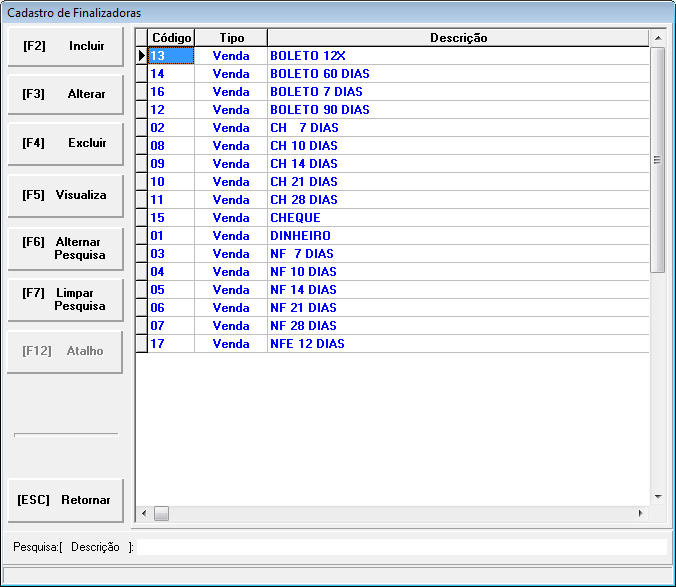Clear search with [F7] Limpar Pesquisa
This screenshot has height=587, width=676.
[x=65, y=299]
